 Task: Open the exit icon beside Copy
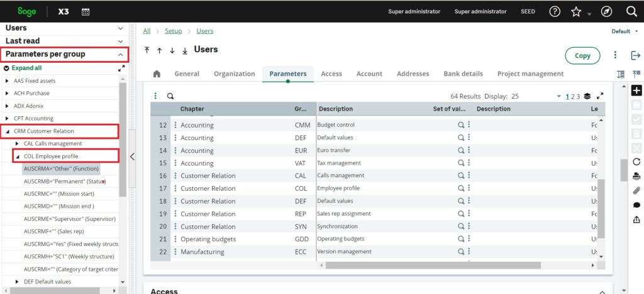[x=635, y=55]
